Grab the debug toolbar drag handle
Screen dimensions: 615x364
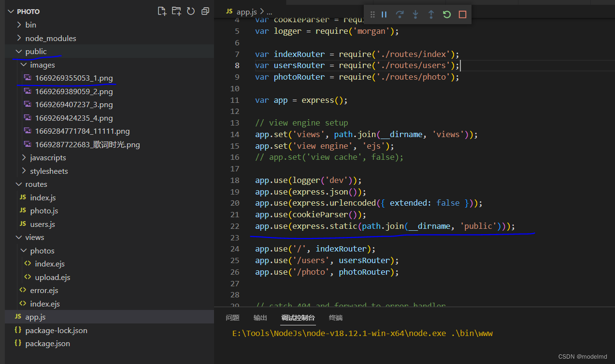pyautogui.click(x=372, y=14)
